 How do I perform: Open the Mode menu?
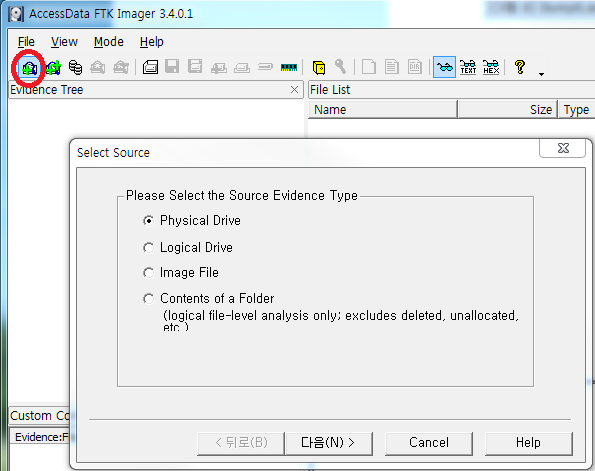[109, 42]
